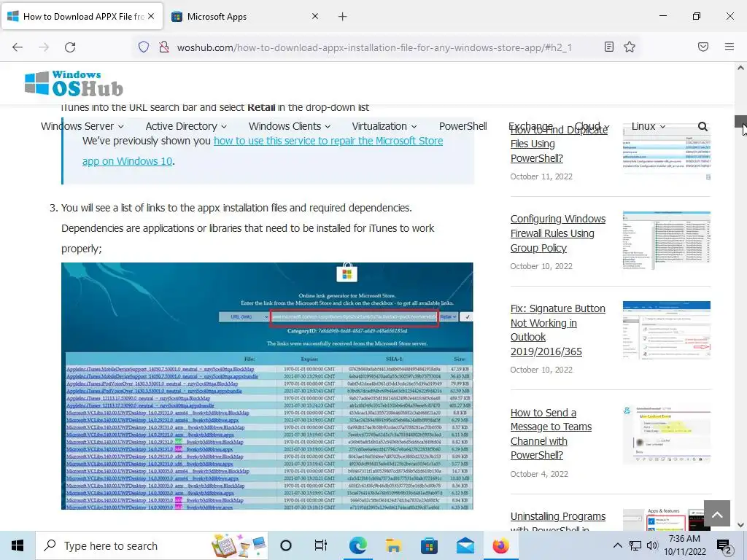Open Configuring Windows Firewall Rules article
747x560 pixels.
coord(558,233)
